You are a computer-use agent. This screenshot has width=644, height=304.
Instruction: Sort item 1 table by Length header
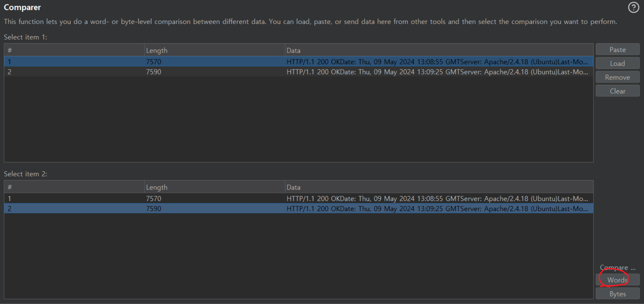click(215, 50)
